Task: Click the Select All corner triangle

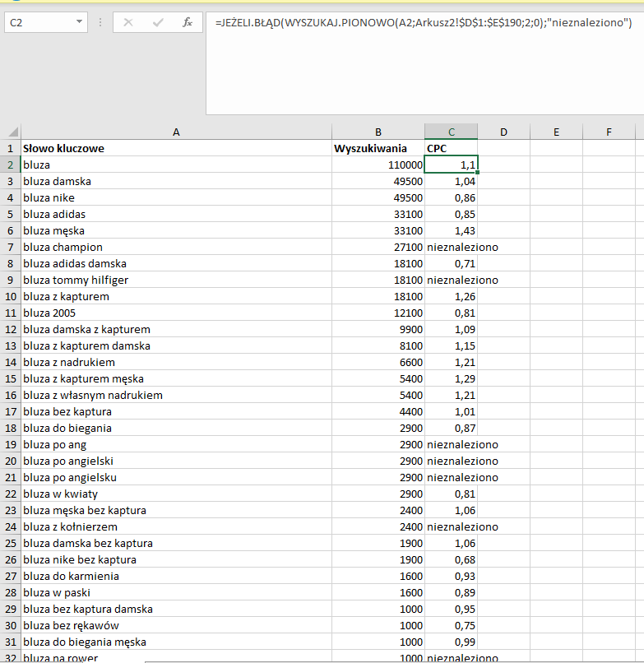Action: point(13,132)
